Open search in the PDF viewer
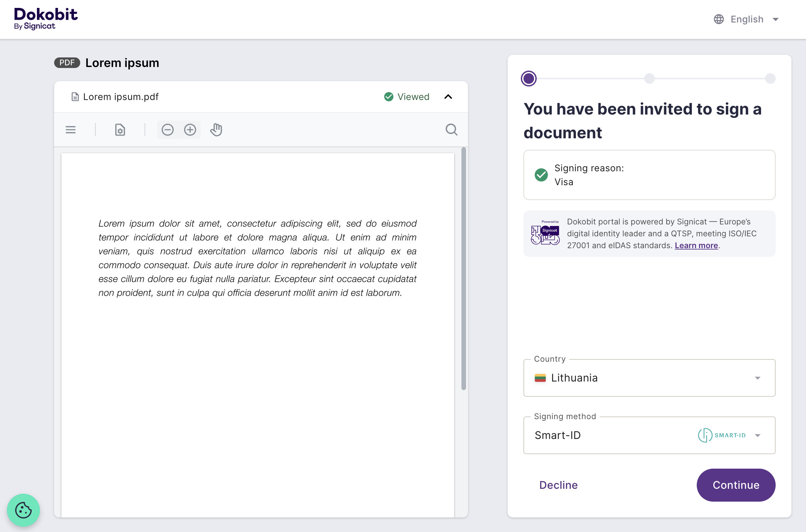This screenshot has height=532, width=806. click(452, 130)
